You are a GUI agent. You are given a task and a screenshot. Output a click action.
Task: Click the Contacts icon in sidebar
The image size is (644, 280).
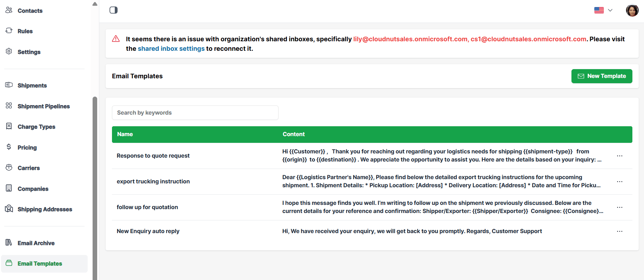9,10
